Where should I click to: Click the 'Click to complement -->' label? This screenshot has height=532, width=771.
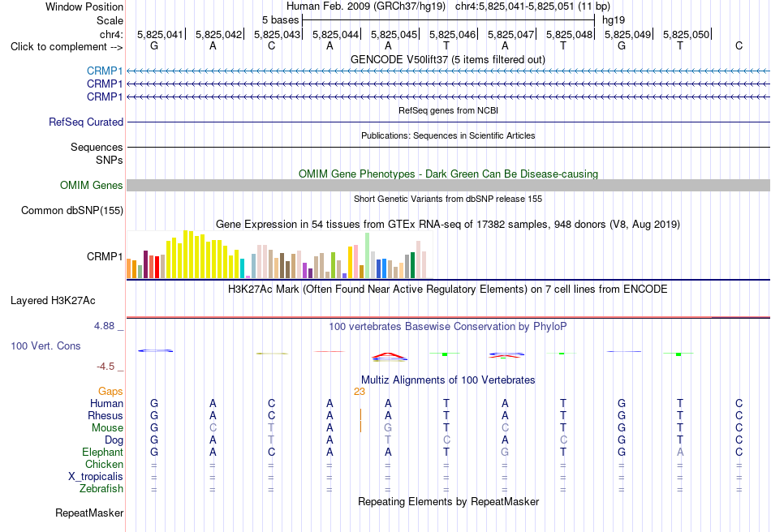point(67,47)
